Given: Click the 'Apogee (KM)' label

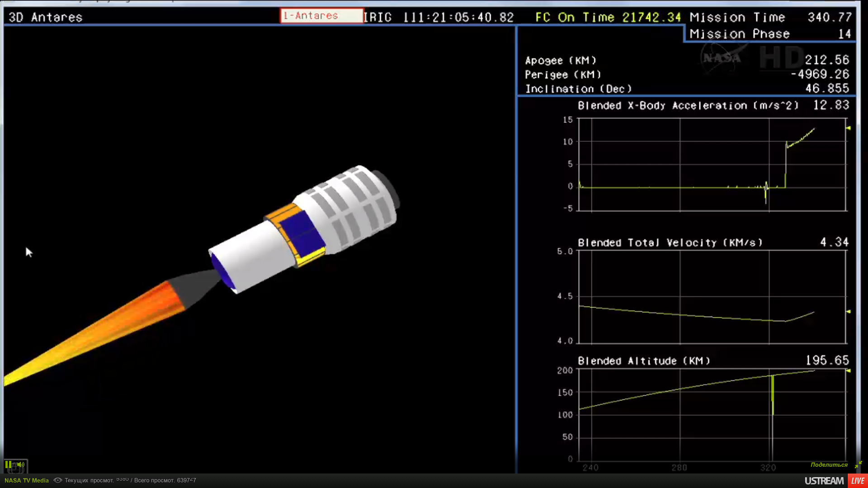Looking at the screenshot, I should pos(561,61).
